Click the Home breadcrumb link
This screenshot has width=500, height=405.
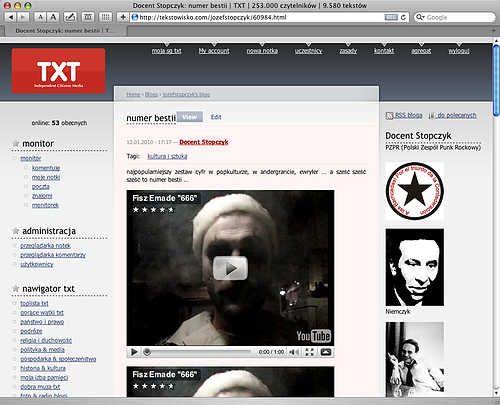point(133,94)
